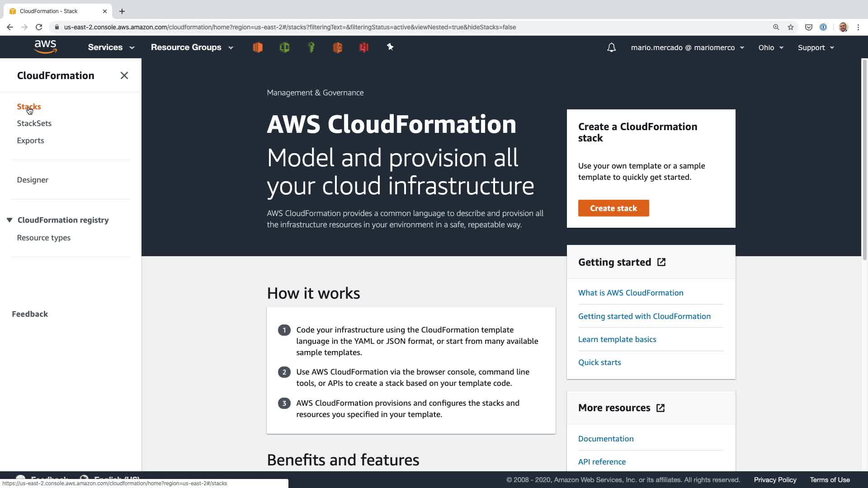The width and height of the screenshot is (868, 488).
Task: Open the Ohio region dropdown
Action: point(771,47)
